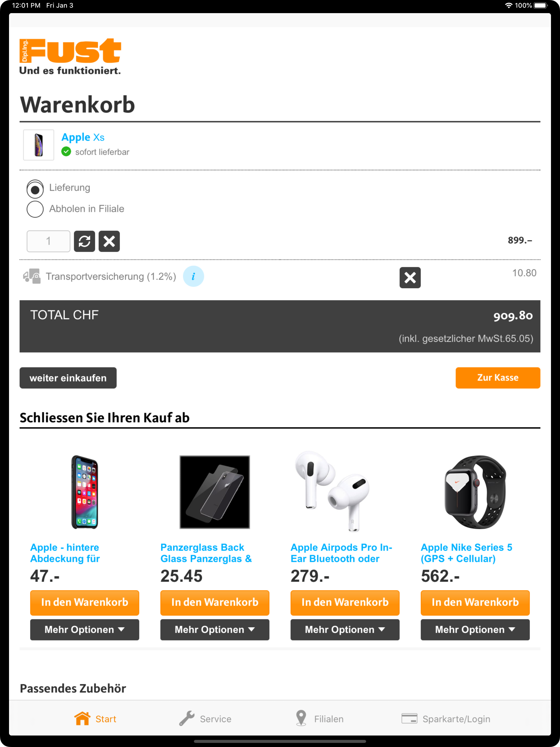Click the quantity input field
This screenshot has height=747, width=560.
coord(49,241)
